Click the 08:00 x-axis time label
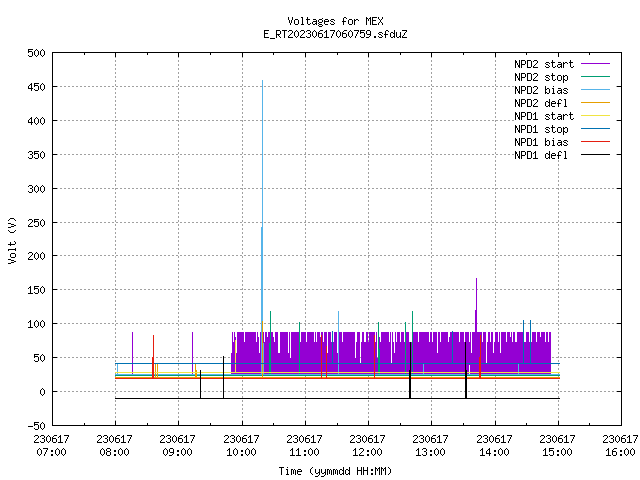Viewport: 640px width, 480px height. coord(115,452)
